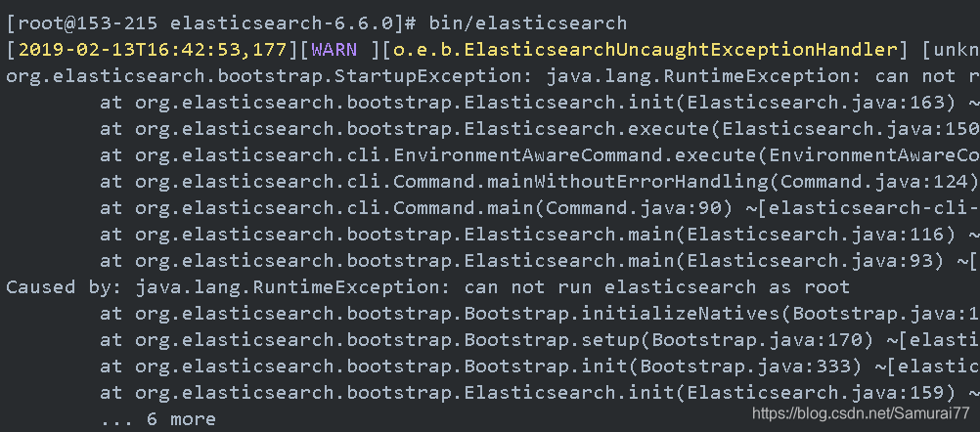This screenshot has width=980, height=432.
Task: Select stack line 'Elasticsearch.init(Elasticsearch.java:163)'
Action: point(539,103)
